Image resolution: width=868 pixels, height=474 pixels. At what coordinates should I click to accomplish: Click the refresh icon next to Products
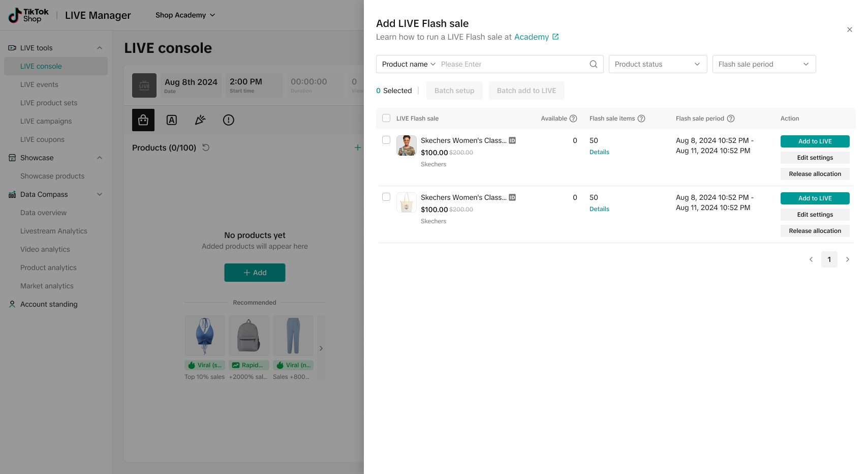pyautogui.click(x=206, y=147)
